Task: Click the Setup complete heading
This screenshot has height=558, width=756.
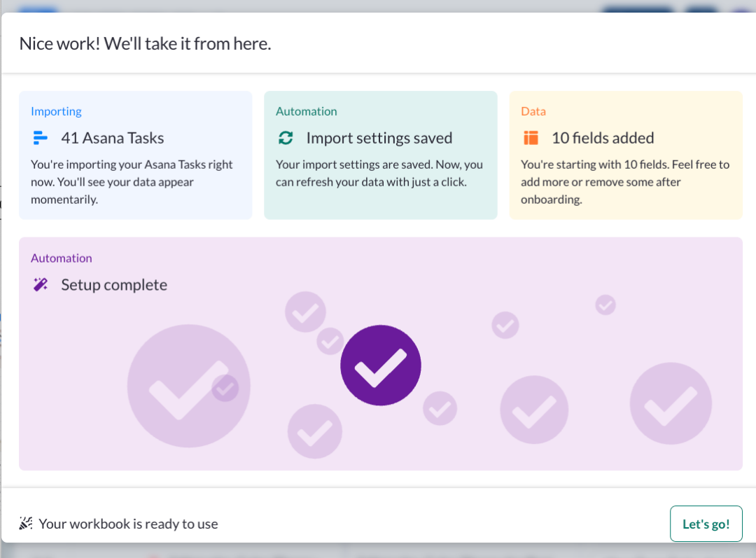Action: tap(114, 284)
